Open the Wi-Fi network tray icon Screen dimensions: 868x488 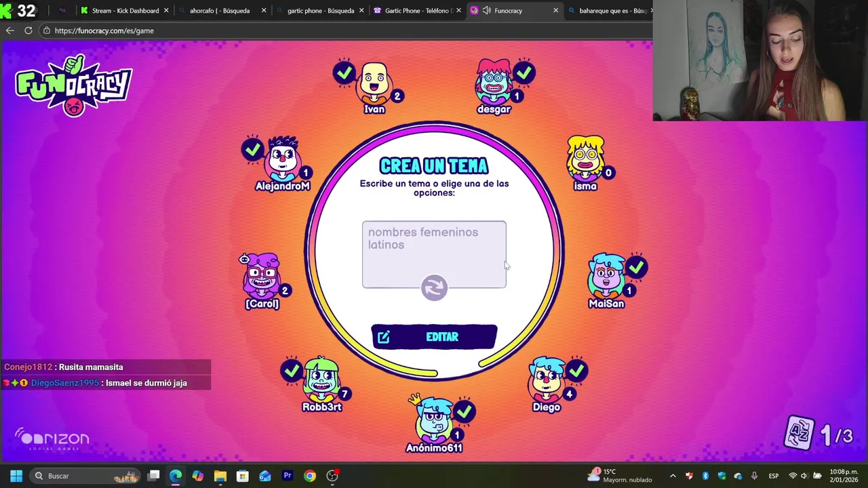[793, 476]
